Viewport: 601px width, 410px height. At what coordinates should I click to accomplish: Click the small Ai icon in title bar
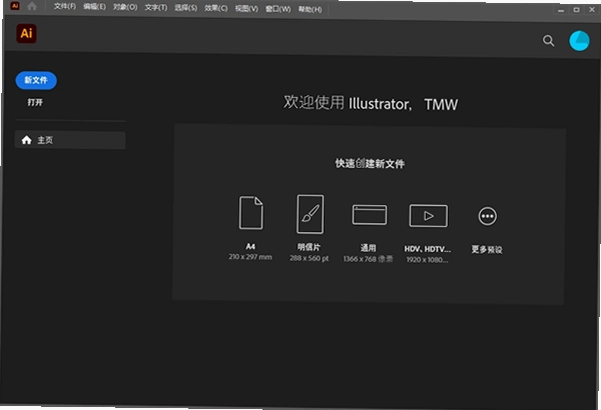(x=15, y=6)
